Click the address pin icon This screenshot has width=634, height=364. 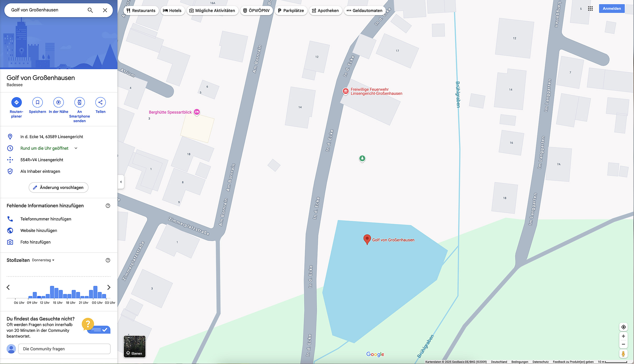pyautogui.click(x=10, y=137)
